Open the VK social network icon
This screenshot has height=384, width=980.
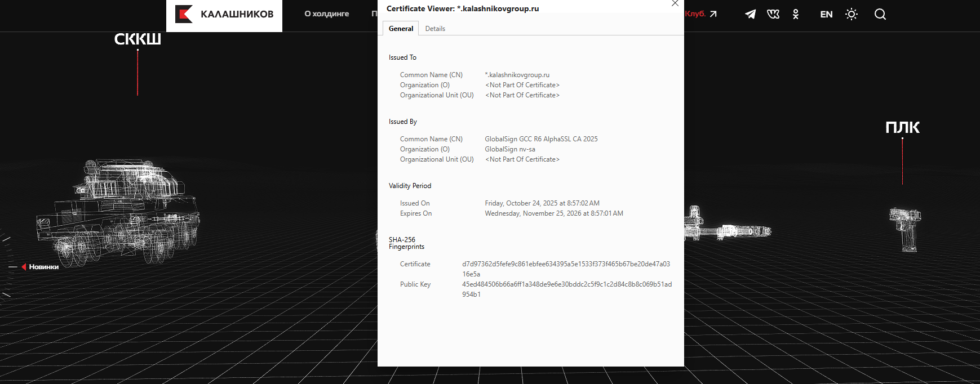773,14
